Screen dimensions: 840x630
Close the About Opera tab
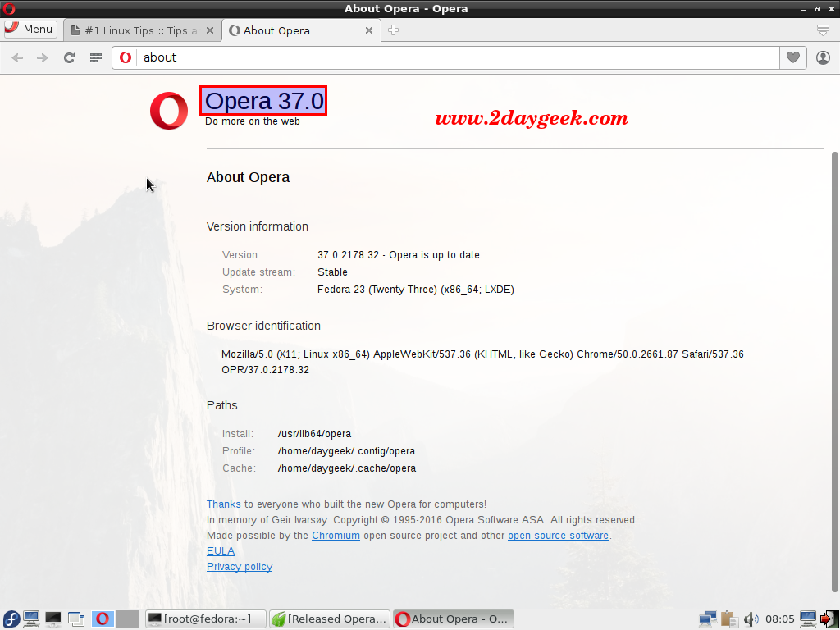pos(369,30)
